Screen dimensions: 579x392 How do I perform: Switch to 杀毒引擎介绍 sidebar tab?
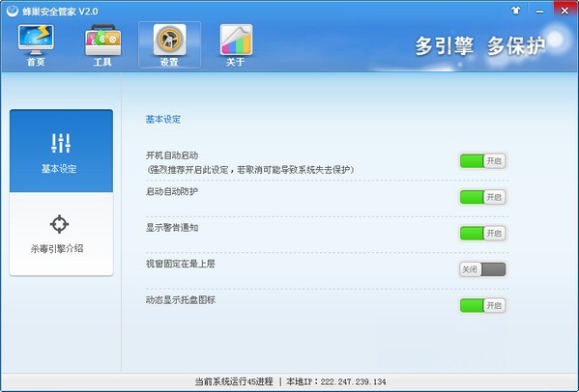(61, 234)
